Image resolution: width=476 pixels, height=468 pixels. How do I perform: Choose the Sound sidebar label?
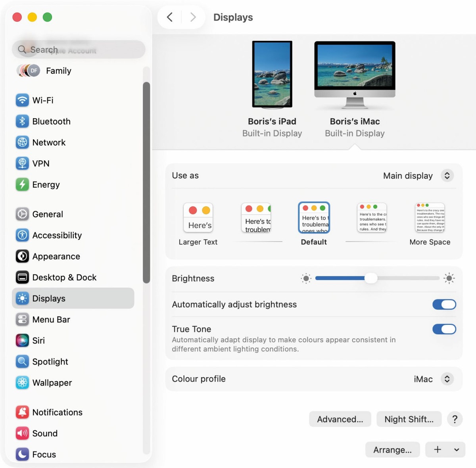45,433
